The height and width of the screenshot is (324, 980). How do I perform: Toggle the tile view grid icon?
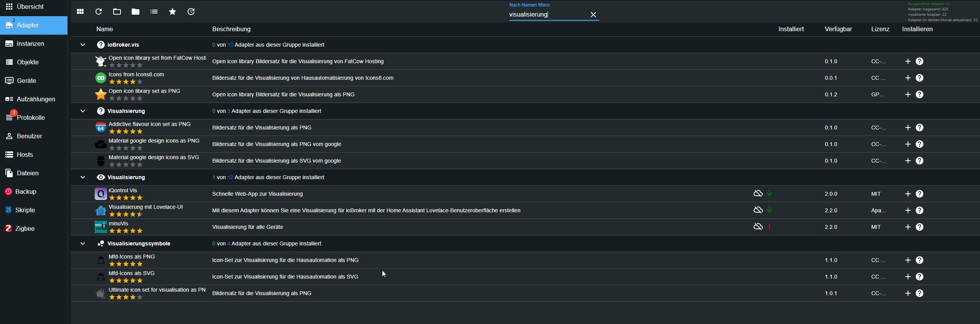[80, 12]
